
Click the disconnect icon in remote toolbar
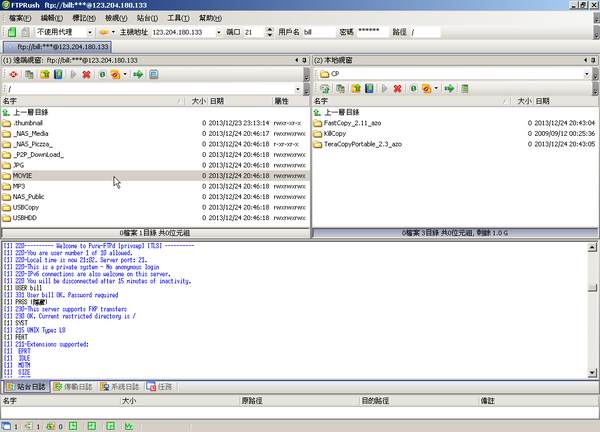click(13, 75)
